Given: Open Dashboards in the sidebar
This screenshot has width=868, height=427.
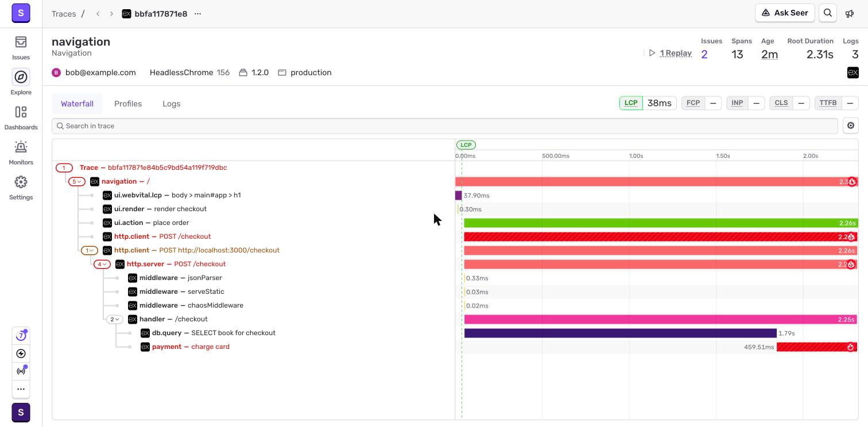Looking at the screenshot, I should (x=21, y=118).
